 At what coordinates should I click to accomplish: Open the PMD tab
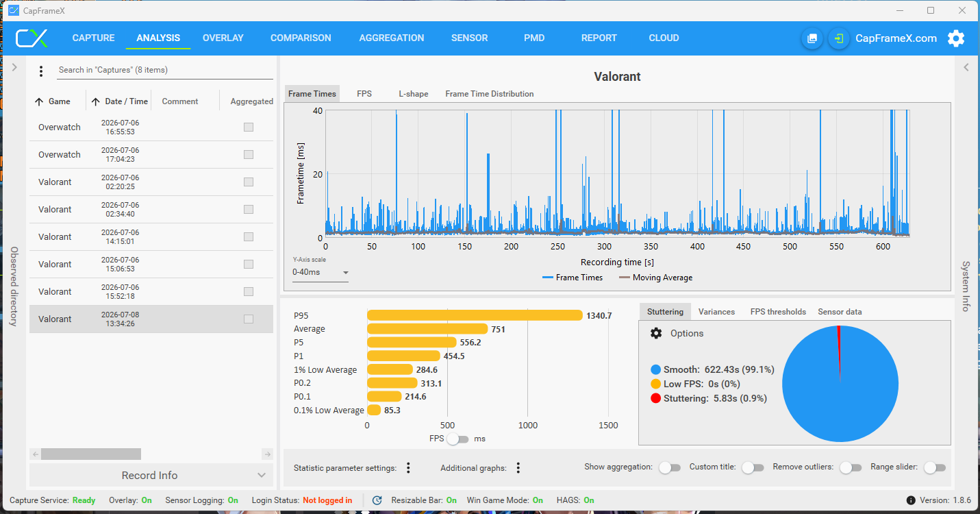pos(534,38)
